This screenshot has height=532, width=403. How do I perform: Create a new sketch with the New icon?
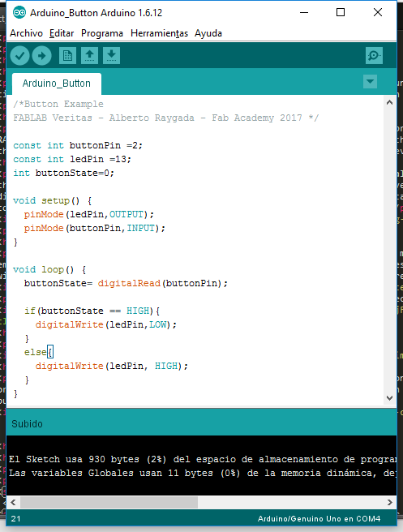pos(67,56)
